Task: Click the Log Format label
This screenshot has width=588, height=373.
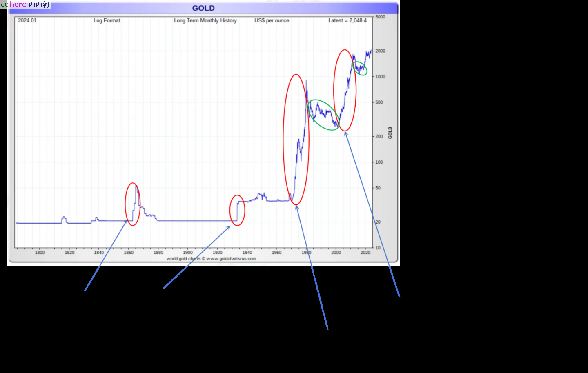Action: [x=107, y=20]
